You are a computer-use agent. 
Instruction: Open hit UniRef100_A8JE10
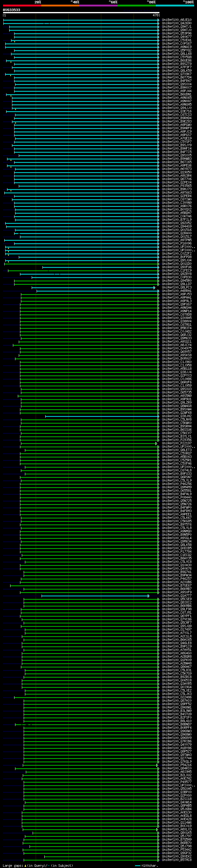[176, 20]
